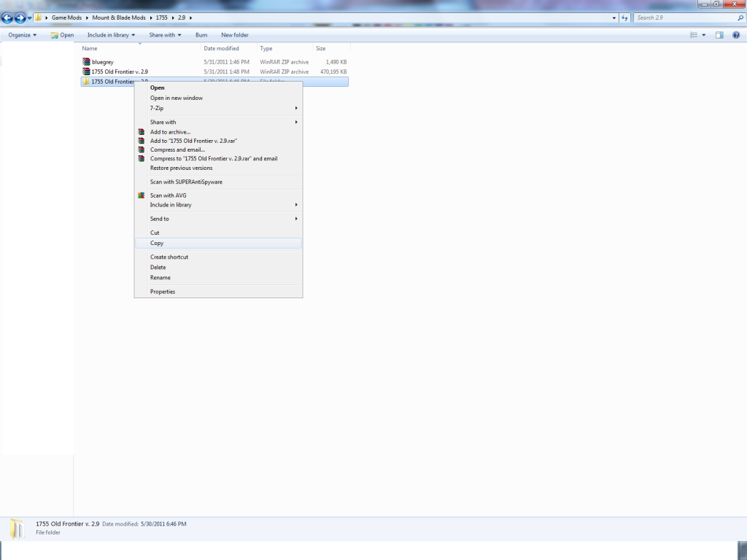The width and height of the screenshot is (747, 560).
Task: Click large folder icon in details pane
Action: (x=18, y=528)
